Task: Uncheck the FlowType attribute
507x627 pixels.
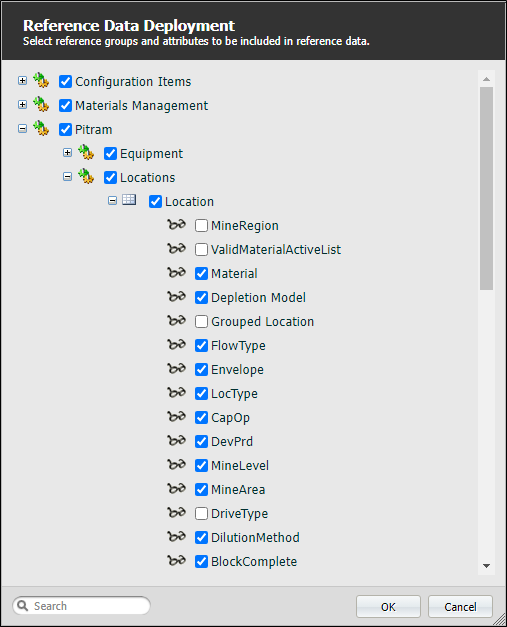Action: tap(201, 345)
